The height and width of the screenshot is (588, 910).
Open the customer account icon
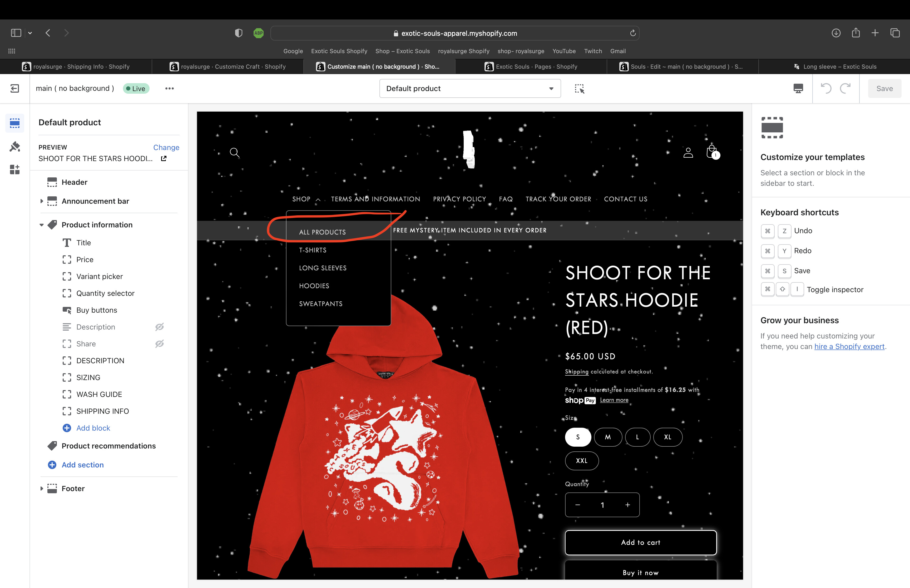click(x=688, y=153)
